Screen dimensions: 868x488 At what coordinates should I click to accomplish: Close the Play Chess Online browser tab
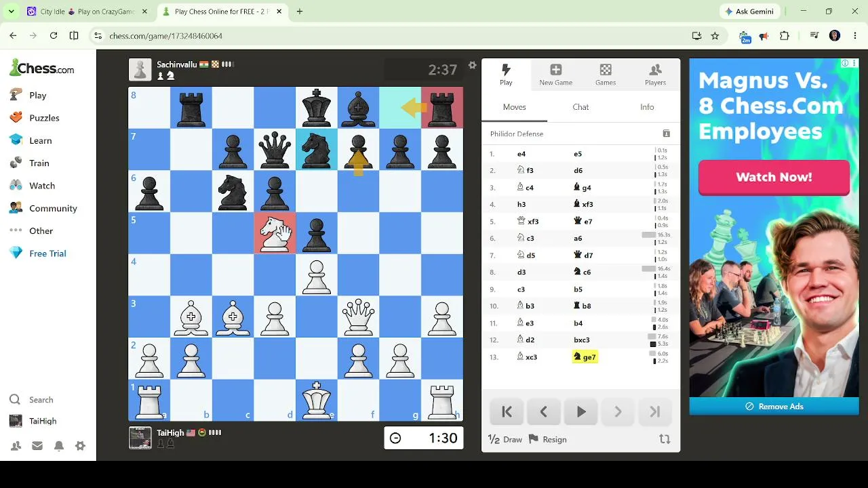pos(280,12)
